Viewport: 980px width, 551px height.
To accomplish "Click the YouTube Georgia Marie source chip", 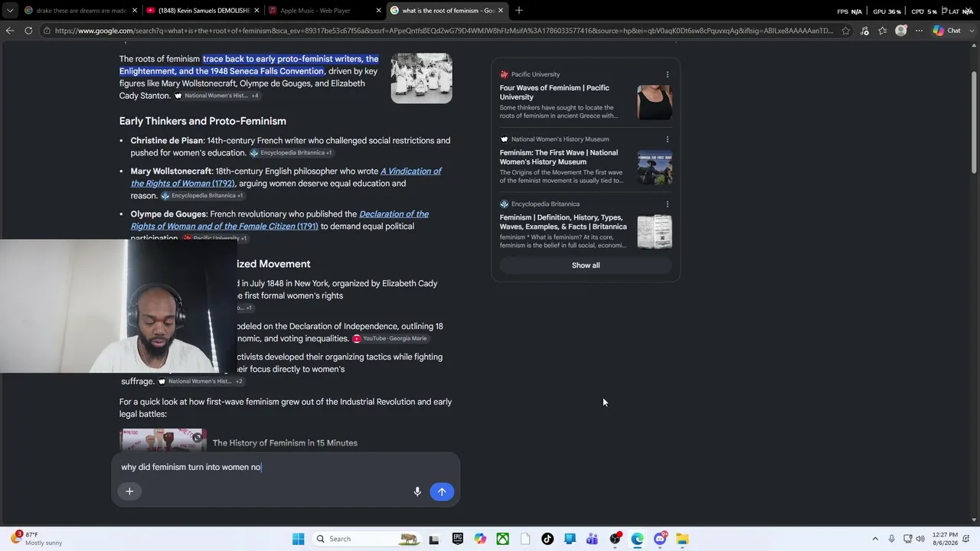I will click(390, 338).
